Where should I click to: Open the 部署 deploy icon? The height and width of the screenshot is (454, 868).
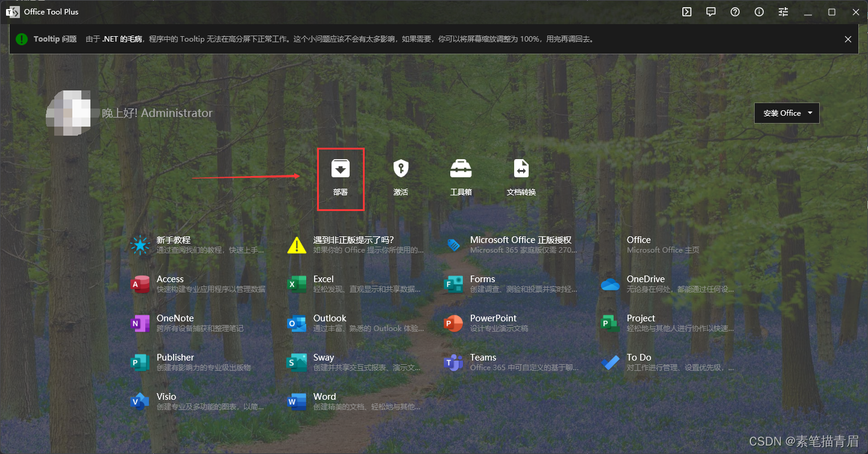[341, 169]
